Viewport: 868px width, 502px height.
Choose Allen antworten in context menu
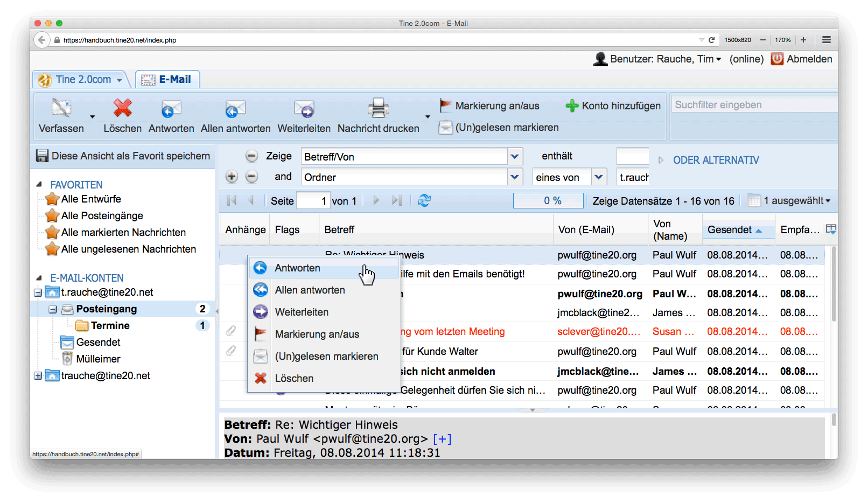click(x=324, y=290)
